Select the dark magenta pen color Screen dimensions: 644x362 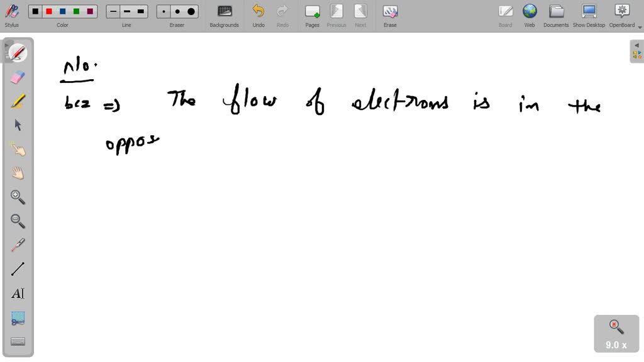pos(90,11)
